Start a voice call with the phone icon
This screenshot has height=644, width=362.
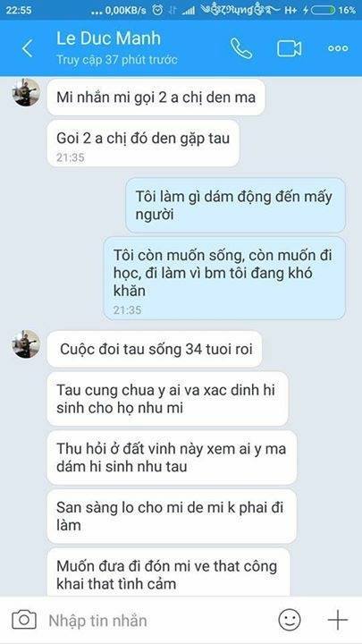tap(241, 48)
